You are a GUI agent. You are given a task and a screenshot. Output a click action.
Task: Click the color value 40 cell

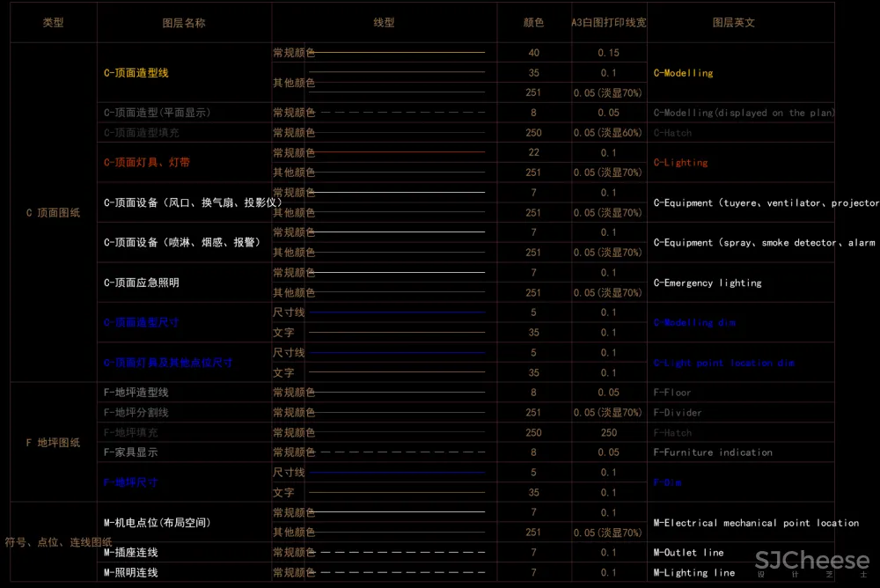pyautogui.click(x=533, y=54)
